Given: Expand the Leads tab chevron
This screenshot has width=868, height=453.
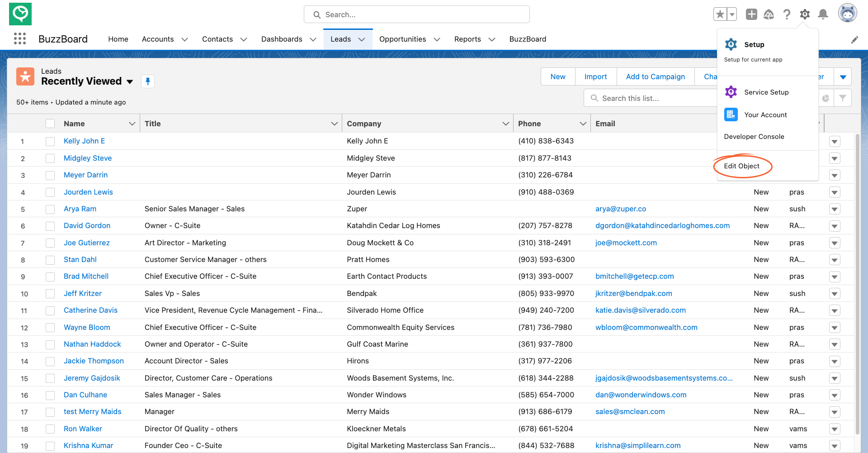Looking at the screenshot, I should (x=362, y=39).
